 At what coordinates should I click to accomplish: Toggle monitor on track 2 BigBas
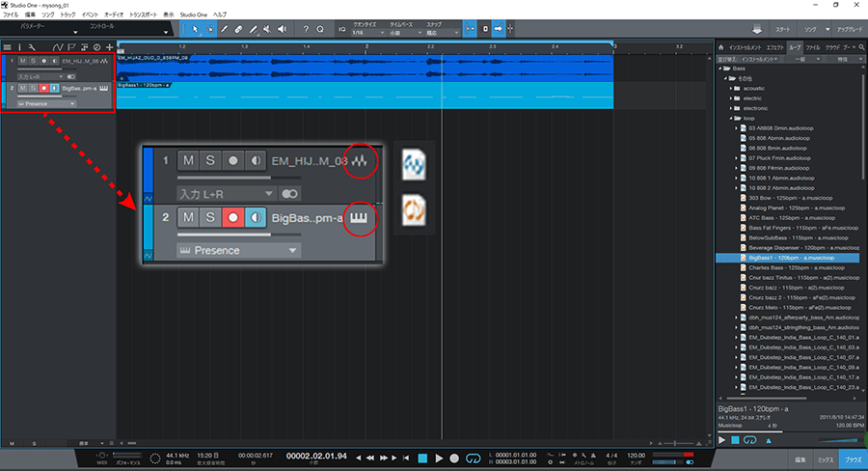(54, 88)
